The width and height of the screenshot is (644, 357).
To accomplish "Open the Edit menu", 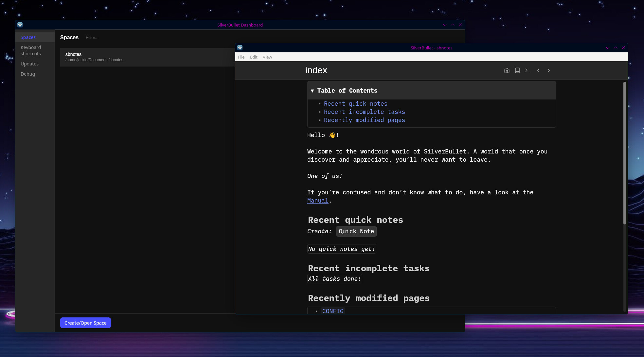I will click(x=254, y=57).
